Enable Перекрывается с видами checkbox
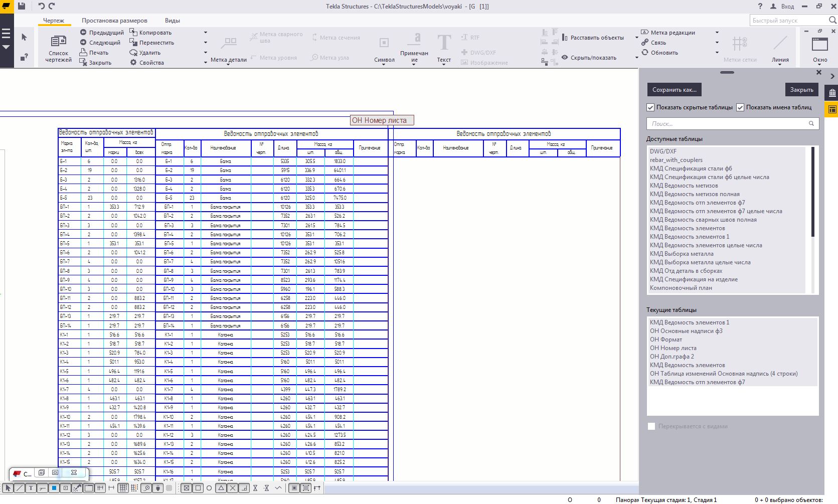 (x=651, y=426)
